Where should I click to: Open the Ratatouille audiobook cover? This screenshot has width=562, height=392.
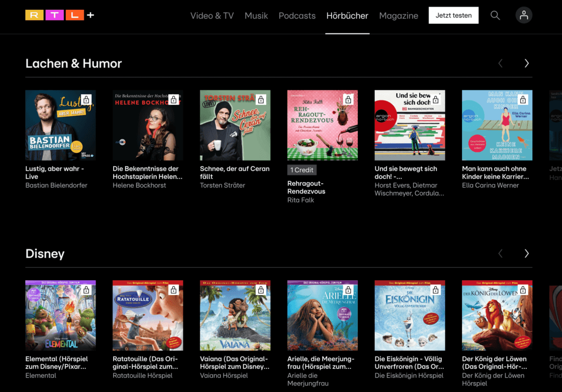click(148, 315)
